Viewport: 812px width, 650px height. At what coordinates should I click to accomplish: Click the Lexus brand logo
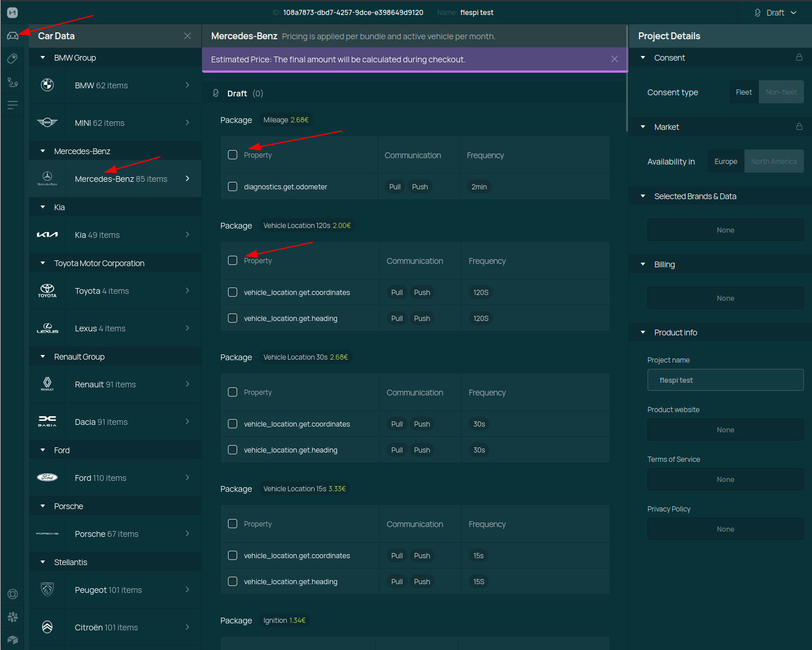click(47, 328)
